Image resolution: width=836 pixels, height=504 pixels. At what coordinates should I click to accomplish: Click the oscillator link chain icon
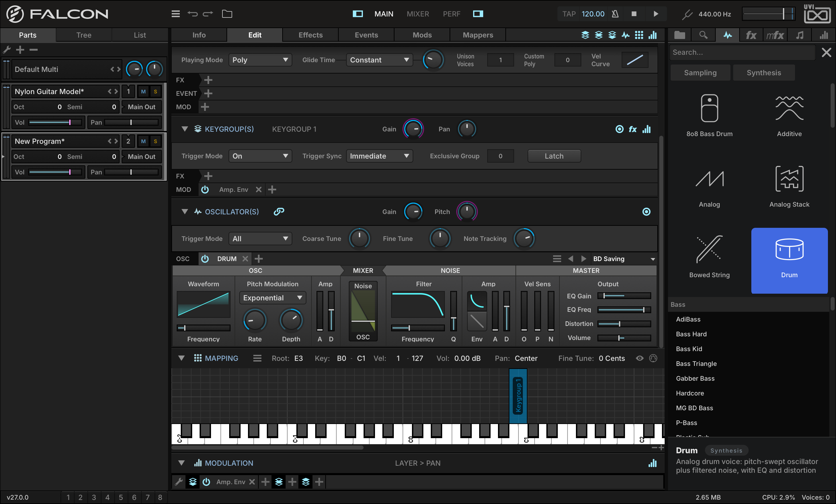[x=279, y=211]
